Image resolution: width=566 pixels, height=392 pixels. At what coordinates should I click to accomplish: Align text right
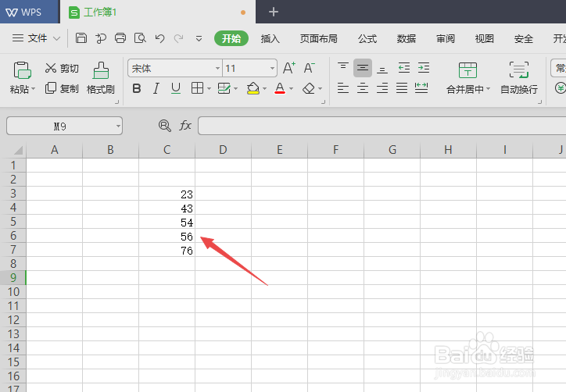pyautogui.click(x=382, y=88)
